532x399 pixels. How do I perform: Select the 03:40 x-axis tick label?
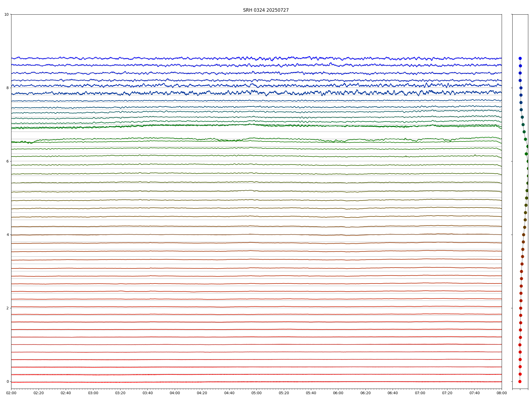pyautogui.click(x=147, y=393)
